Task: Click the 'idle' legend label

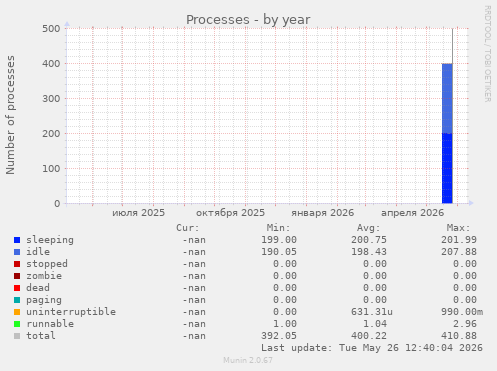Action: coord(38,252)
